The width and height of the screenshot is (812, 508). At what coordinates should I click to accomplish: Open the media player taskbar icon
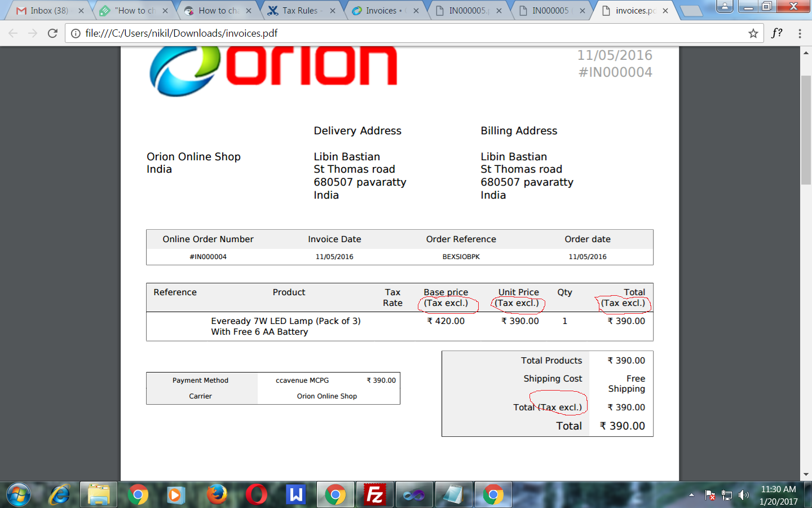[175, 495]
